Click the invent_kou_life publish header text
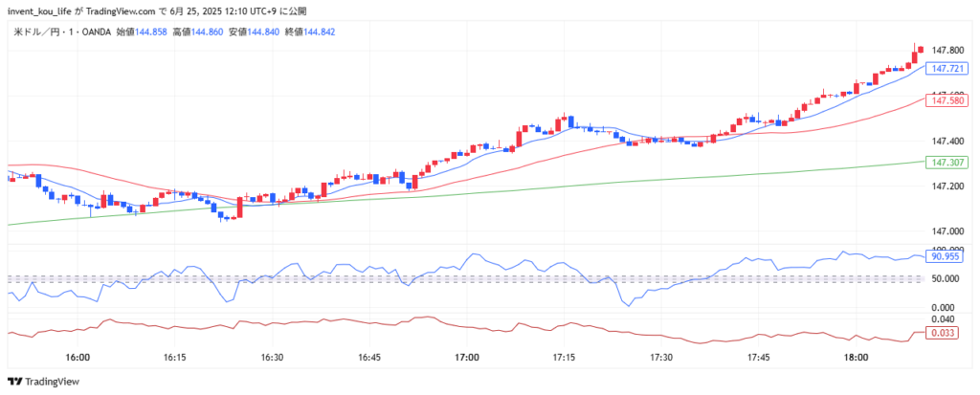Viewport: 980px width, 395px height. tap(41, 11)
